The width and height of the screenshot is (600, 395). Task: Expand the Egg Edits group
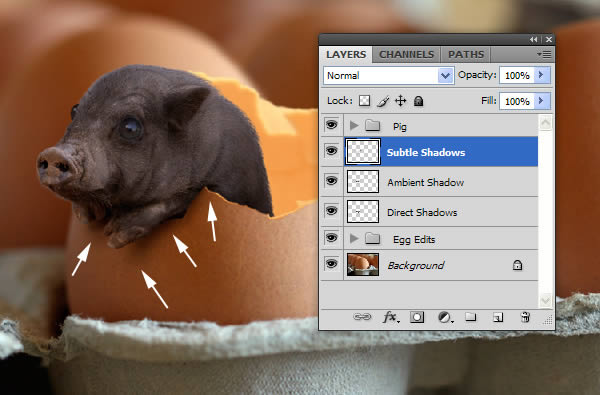[x=354, y=238]
